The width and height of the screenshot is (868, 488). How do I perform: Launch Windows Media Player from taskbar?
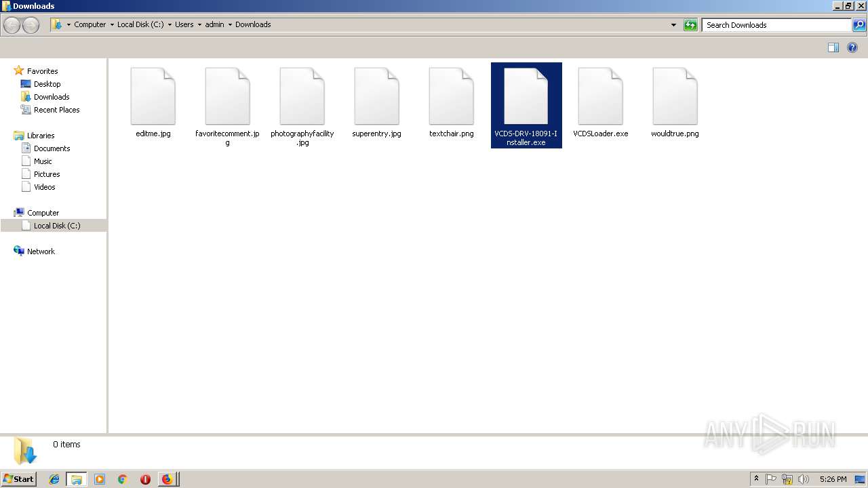click(100, 479)
